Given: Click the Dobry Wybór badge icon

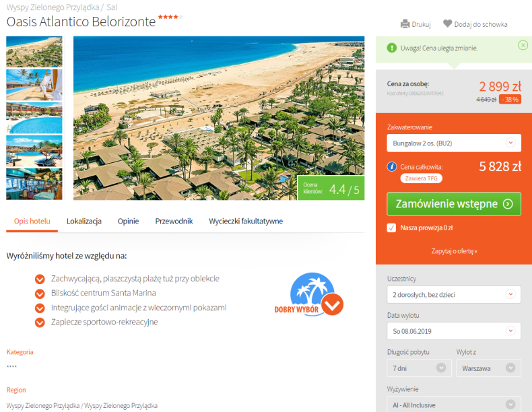Looking at the screenshot, I should click(x=309, y=294).
